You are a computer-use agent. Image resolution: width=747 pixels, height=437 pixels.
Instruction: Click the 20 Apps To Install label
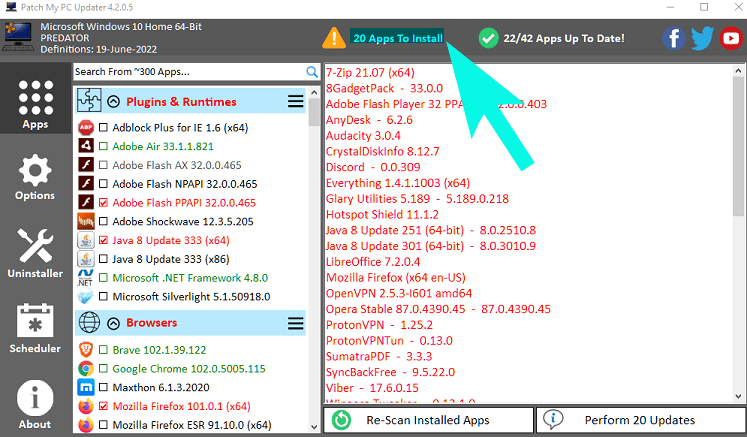(398, 38)
